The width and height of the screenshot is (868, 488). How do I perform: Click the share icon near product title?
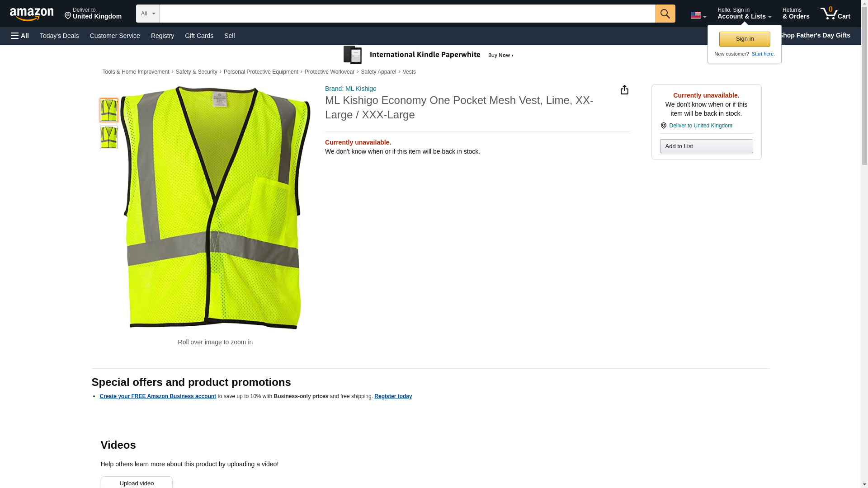pos(624,90)
